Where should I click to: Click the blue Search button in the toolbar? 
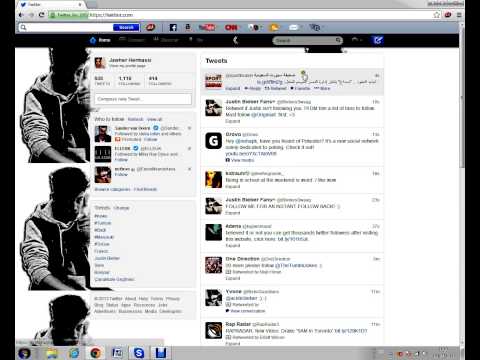point(126,27)
